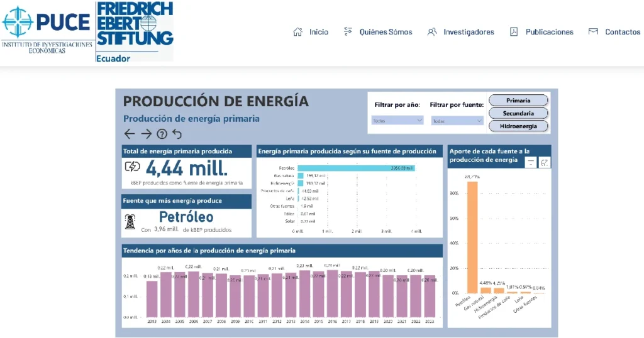Open the Filtrar por año dropdown

coord(397,121)
